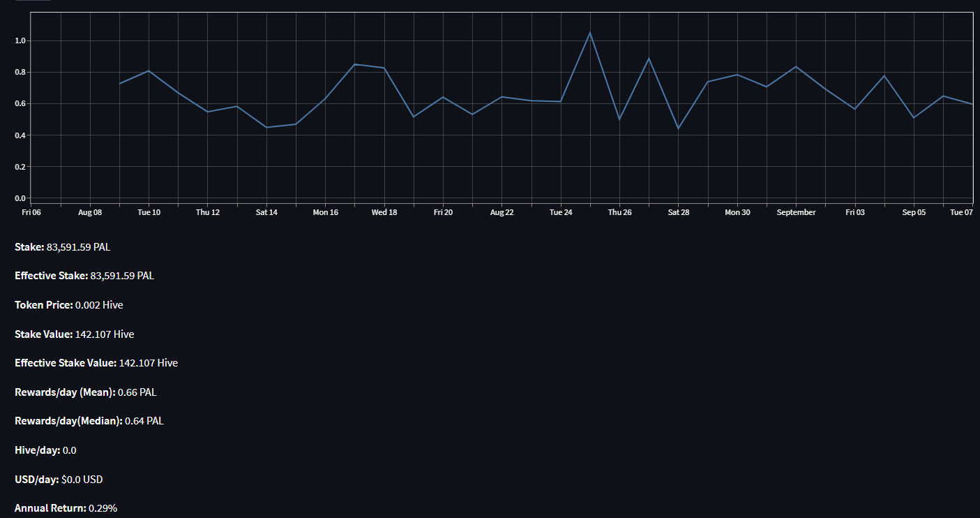The image size is (980, 518).
Task: Click 'Rewards/day(Median): 0.64 PAL' line
Action: pyautogui.click(x=89, y=421)
